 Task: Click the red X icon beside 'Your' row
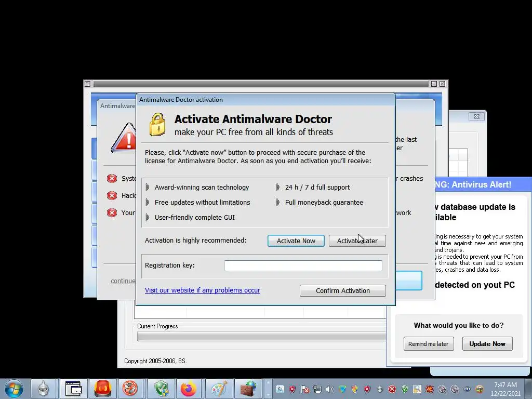(x=112, y=212)
